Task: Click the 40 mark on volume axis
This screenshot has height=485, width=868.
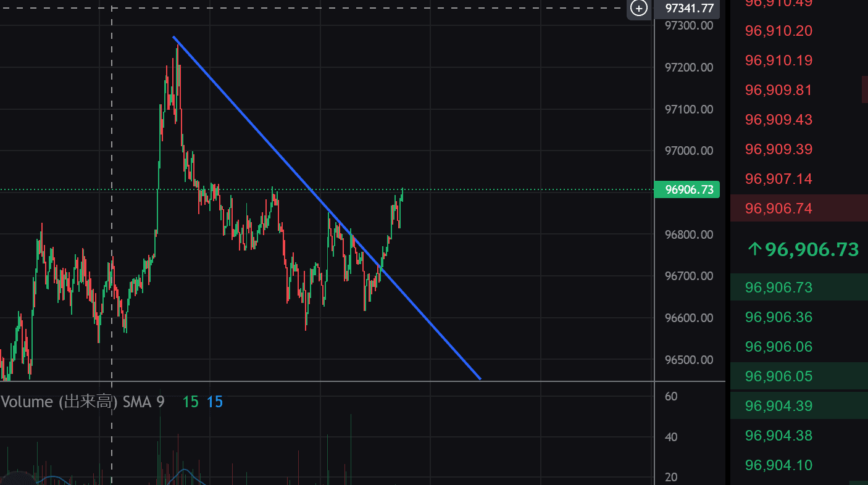Action: 671,437
